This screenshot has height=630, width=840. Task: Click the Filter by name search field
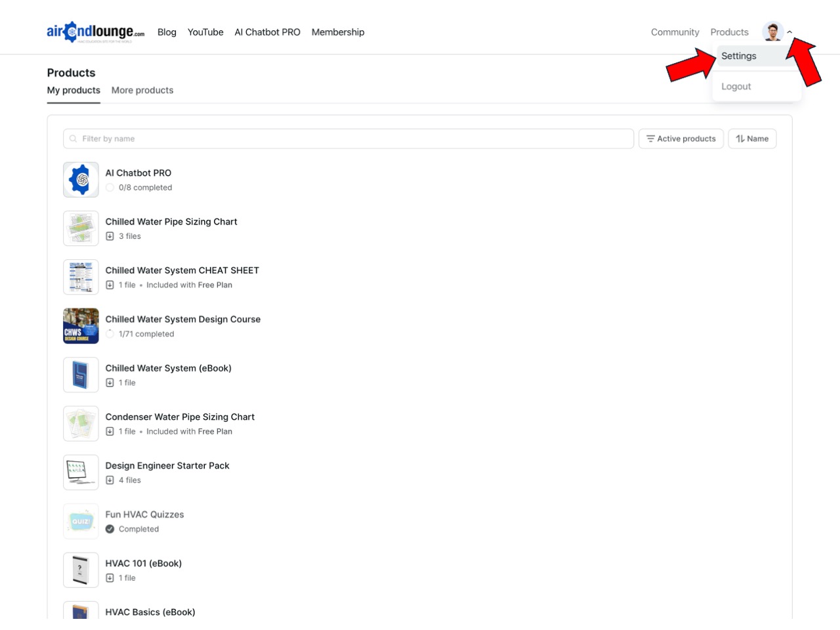[348, 138]
